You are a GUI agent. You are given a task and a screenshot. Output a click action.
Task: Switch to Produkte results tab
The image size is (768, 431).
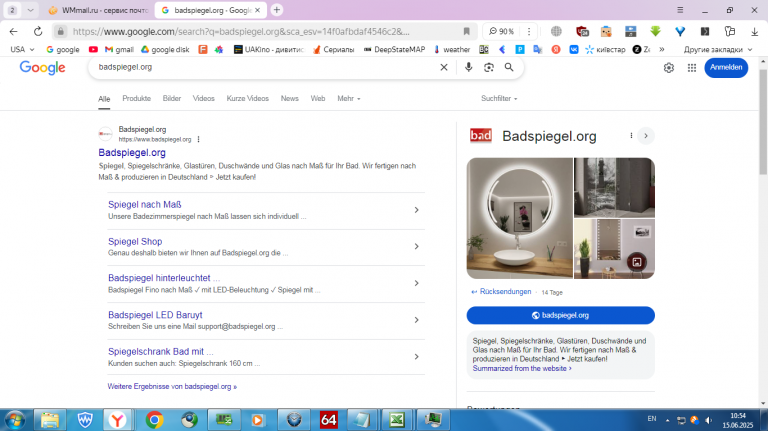point(137,98)
